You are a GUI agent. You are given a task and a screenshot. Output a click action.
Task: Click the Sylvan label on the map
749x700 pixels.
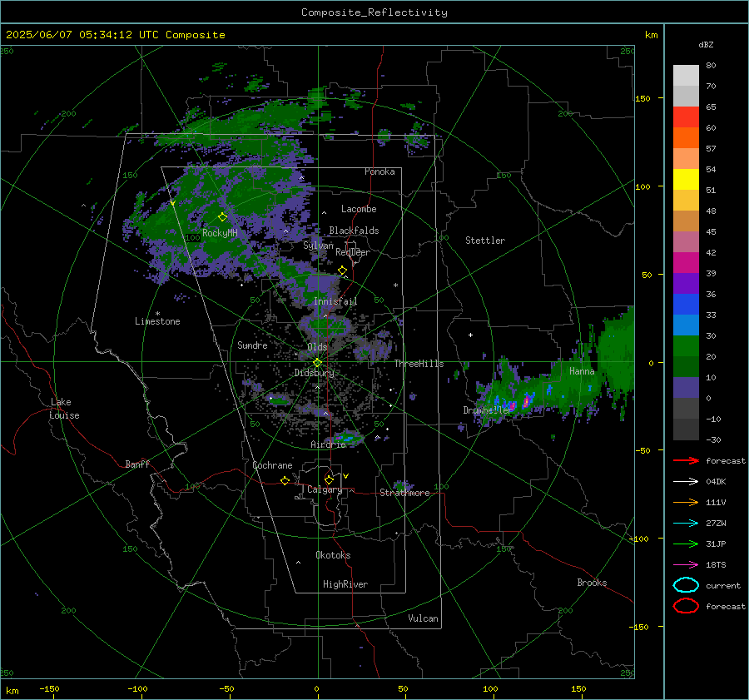[x=318, y=246]
